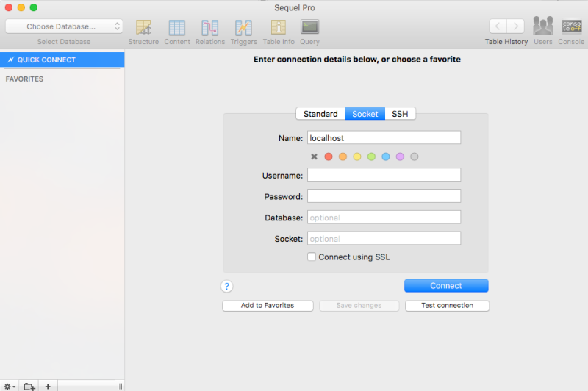588x391 pixels.
Task: Click the Username input field
Action: pos(384,175)
